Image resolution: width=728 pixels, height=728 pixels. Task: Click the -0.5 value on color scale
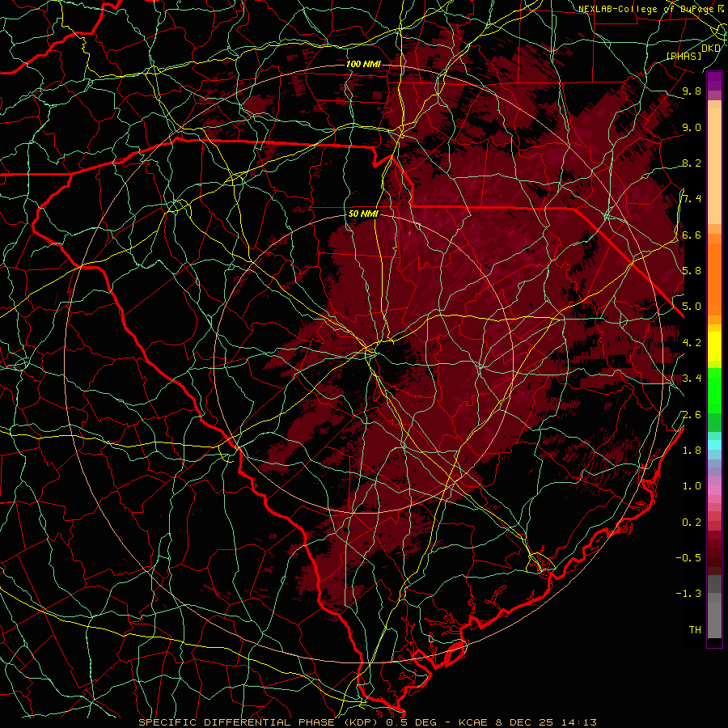click(x=688, y=558)
